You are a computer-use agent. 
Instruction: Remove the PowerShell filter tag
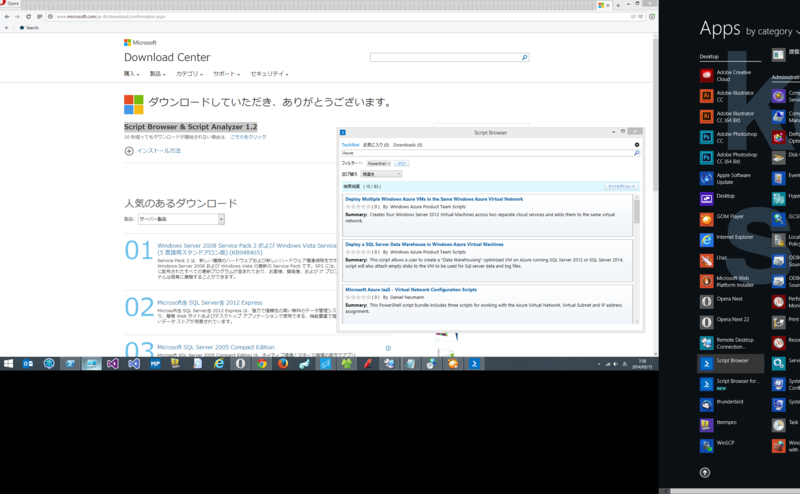click(389, 164)
